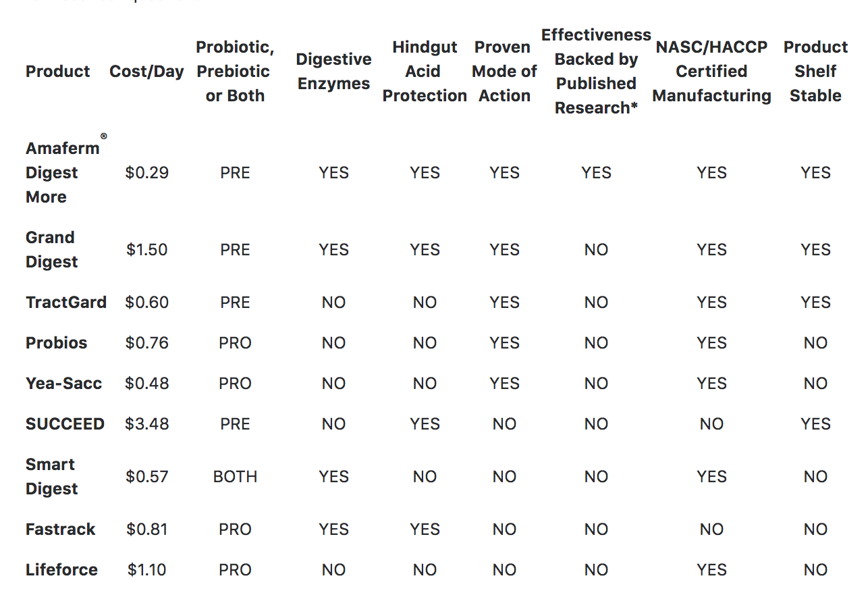Click the Product Shelf Stable header
Screen dimensions: 868x593
click(815, 72)
